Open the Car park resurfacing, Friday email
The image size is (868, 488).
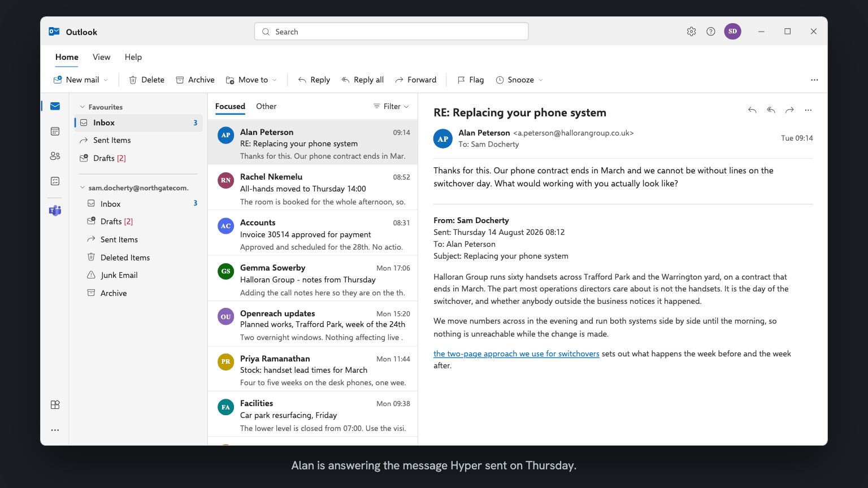[313, 414]
